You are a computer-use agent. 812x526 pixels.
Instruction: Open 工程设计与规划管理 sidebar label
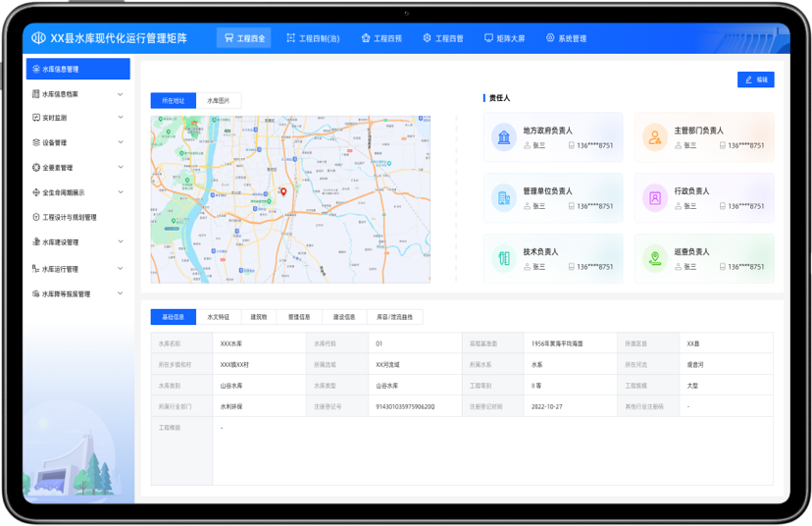click(70, 217)
